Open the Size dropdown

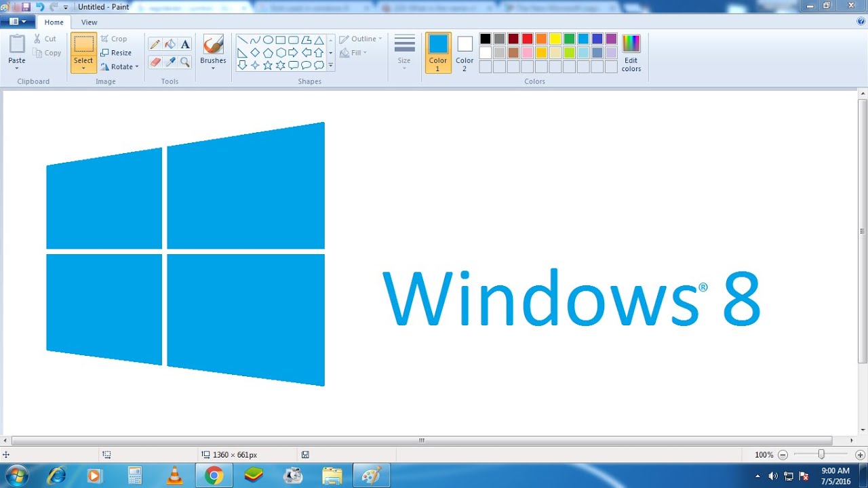404,53
